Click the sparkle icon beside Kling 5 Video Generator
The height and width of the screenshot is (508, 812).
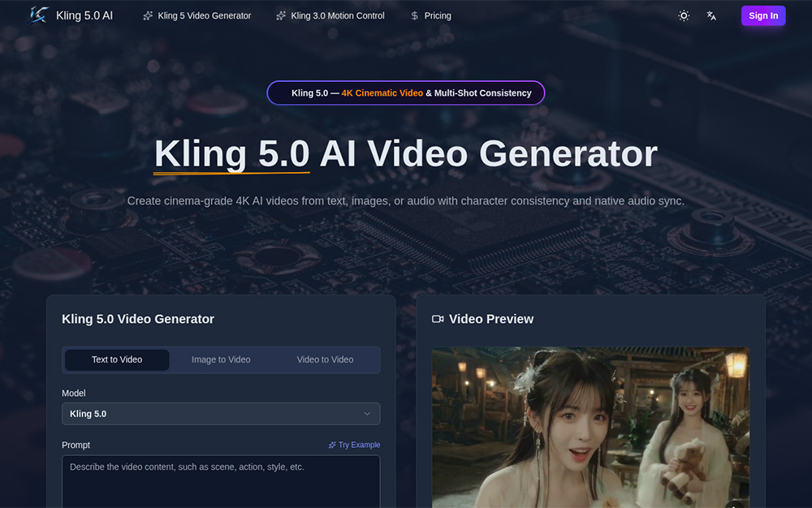(x=147, y=15)
